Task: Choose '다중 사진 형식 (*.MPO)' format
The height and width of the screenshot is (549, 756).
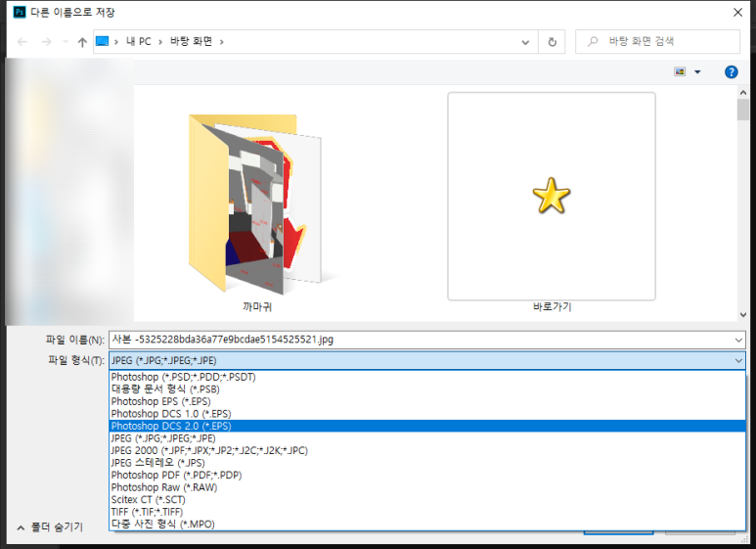Action: pos(427,525)
